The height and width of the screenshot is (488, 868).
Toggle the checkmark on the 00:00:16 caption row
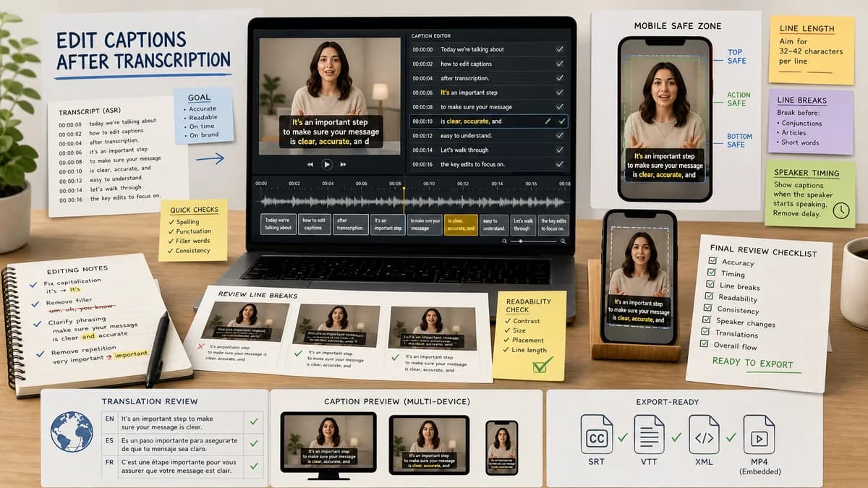[x=559, y=165]
